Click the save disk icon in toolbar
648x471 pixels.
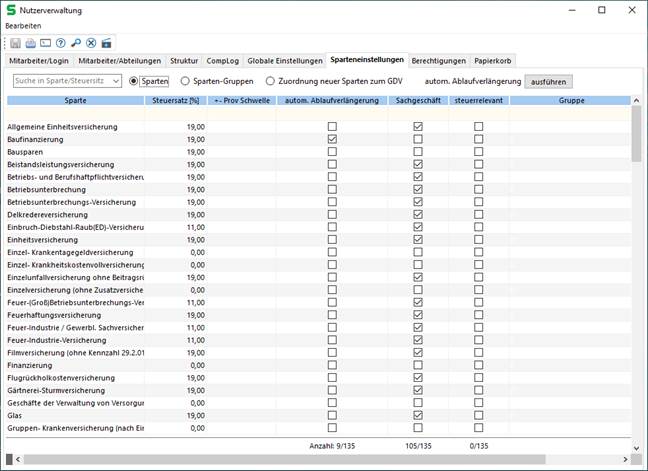click(17, 43)
